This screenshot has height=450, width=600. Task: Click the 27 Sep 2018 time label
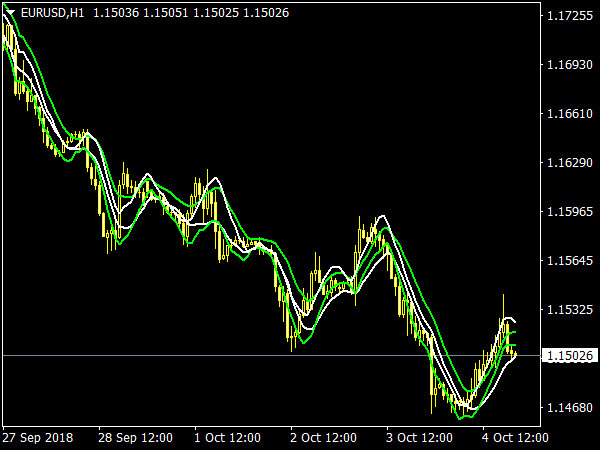click(x=38, y=437)
